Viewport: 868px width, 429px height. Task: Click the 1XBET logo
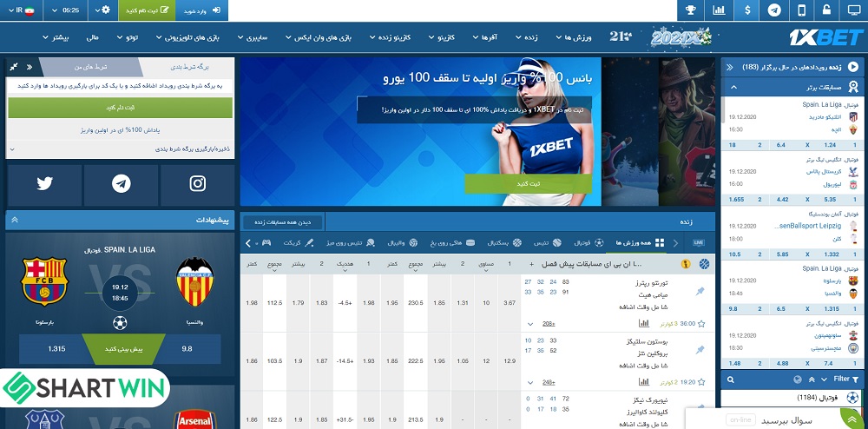[x=826, y=37]
